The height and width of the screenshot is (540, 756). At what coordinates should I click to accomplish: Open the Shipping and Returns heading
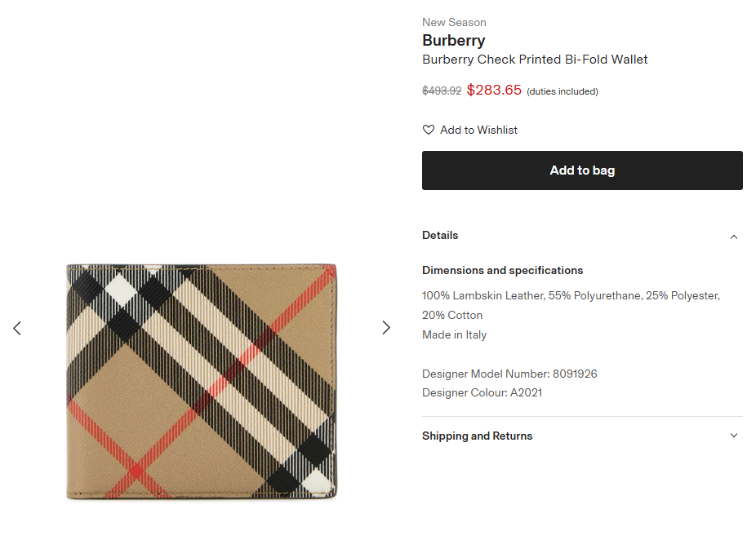(x=477, y=436)
